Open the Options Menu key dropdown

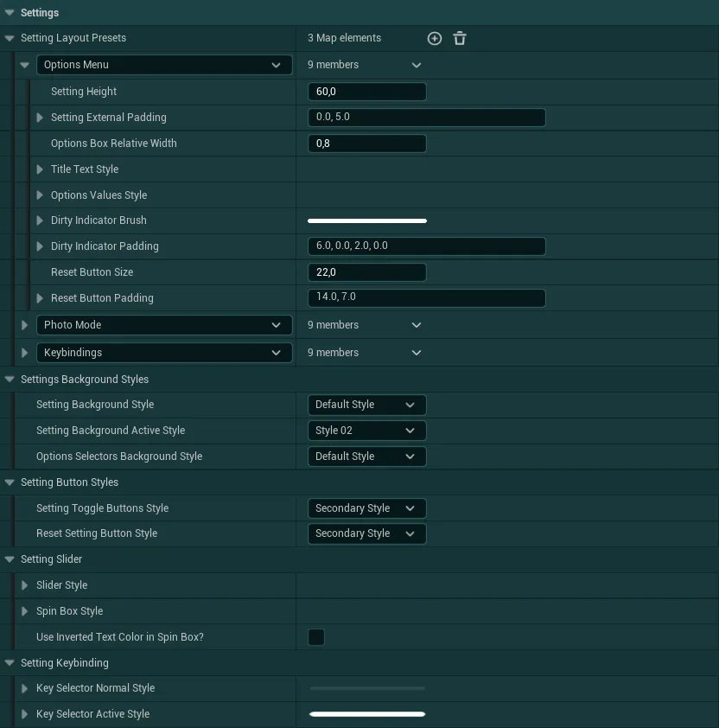pos(164,65)
